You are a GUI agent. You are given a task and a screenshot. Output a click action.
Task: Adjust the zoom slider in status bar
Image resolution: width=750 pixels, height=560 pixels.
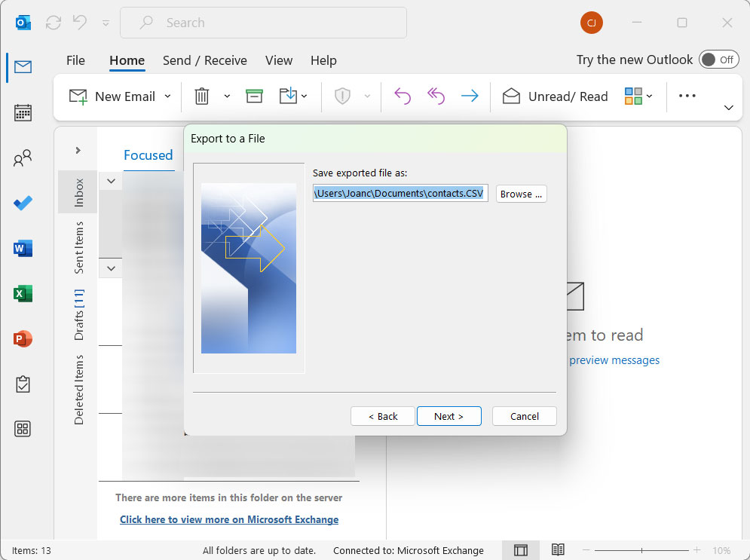click(x=642, y=550)
